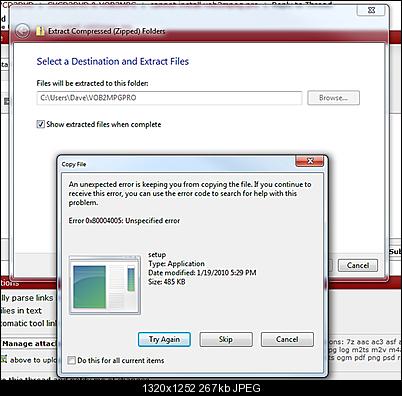Image resolution: width=402 pixels, height=396 pixels.
Task: Click the Extract Compressed (Zipped) Folders title text
Action: coord(107,31)
